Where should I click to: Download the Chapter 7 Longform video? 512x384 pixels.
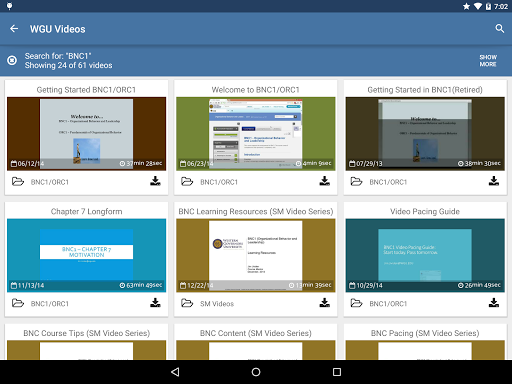(x=155, y=303)
